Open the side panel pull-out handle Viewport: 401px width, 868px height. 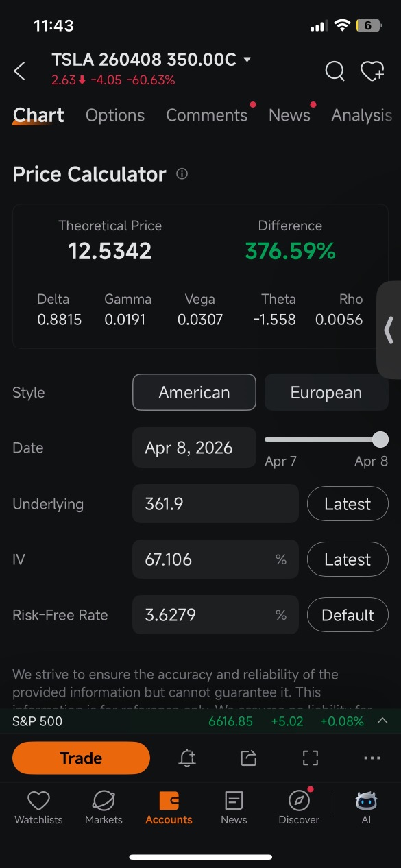pyautogui.click(x=389, y=330)
